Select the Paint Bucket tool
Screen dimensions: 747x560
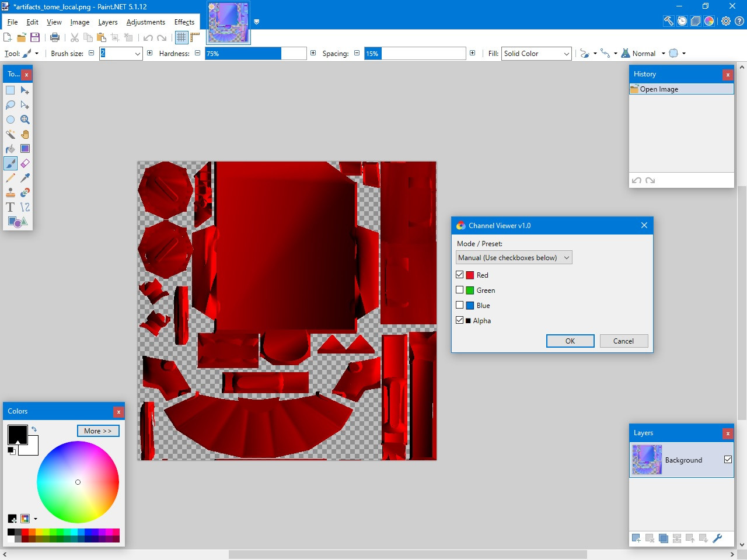(x=11, y=149)
